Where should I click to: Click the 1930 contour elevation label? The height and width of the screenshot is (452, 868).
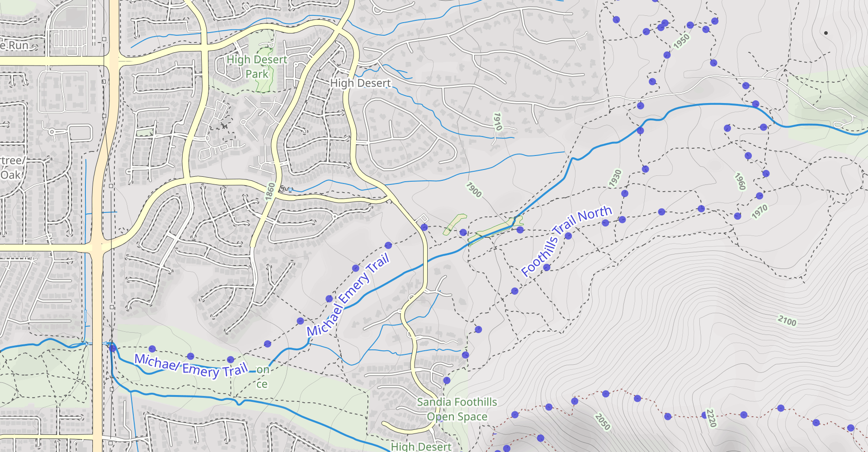[x=615, y=179]
